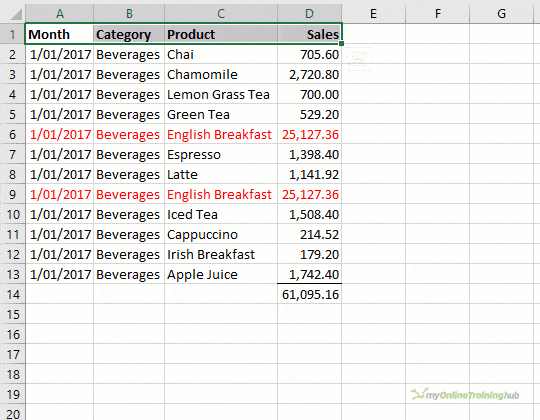
Task: Select column F header
Action: pyautogui.click(x=437, y=14)
